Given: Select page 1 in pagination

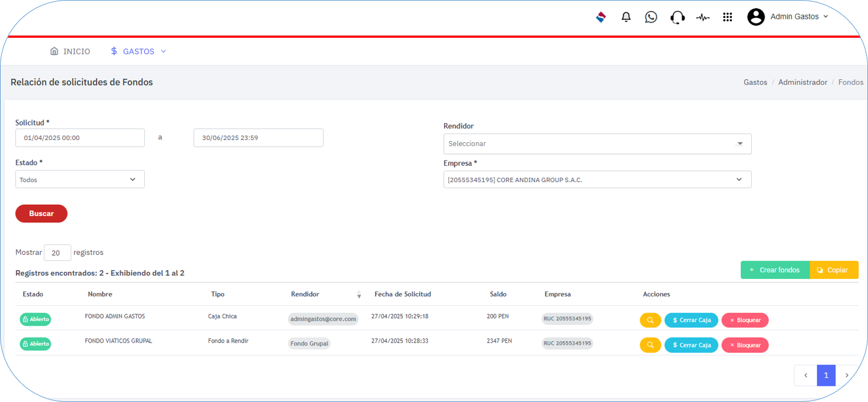Looking at the screenshot, I should 826,376.
